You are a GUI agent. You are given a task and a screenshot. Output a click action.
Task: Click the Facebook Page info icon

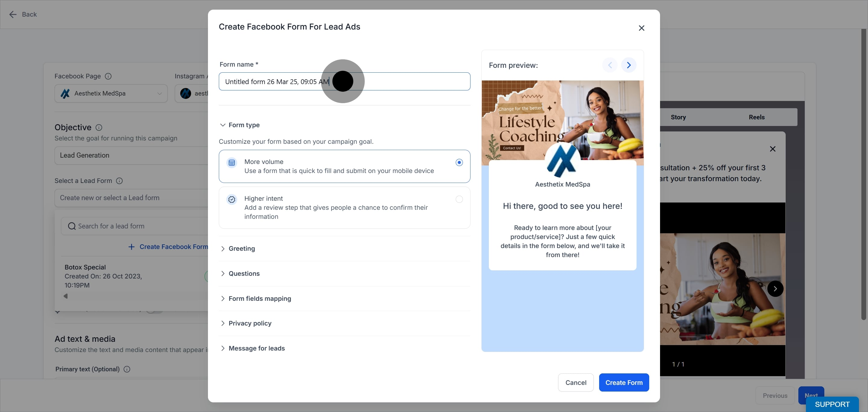pos(108,76)
